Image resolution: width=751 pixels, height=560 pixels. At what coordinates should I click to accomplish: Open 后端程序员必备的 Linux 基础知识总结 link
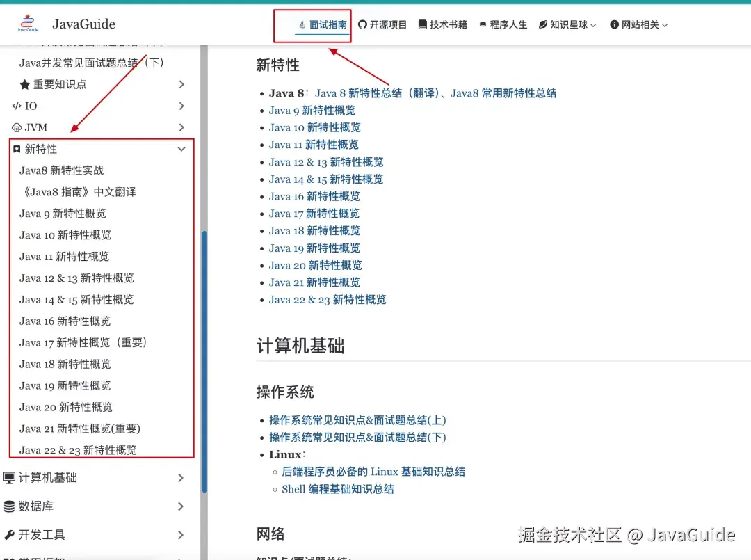click(373, 472)
